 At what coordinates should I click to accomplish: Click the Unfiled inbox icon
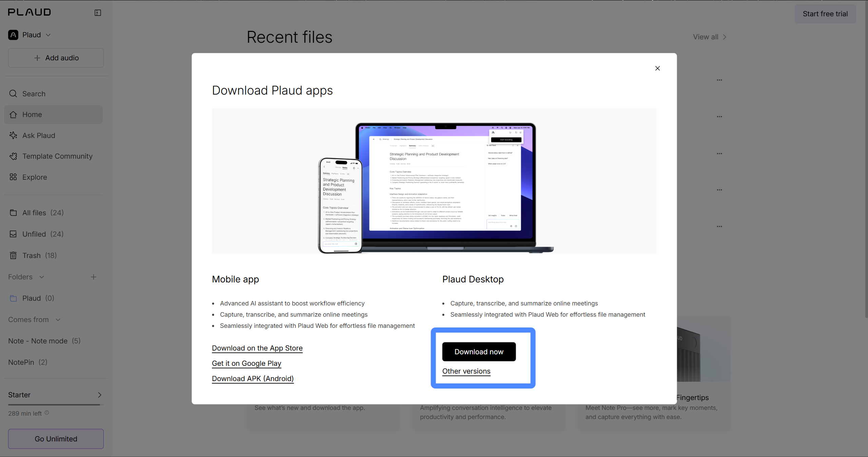pyautogui.click(x=13, y=234)
